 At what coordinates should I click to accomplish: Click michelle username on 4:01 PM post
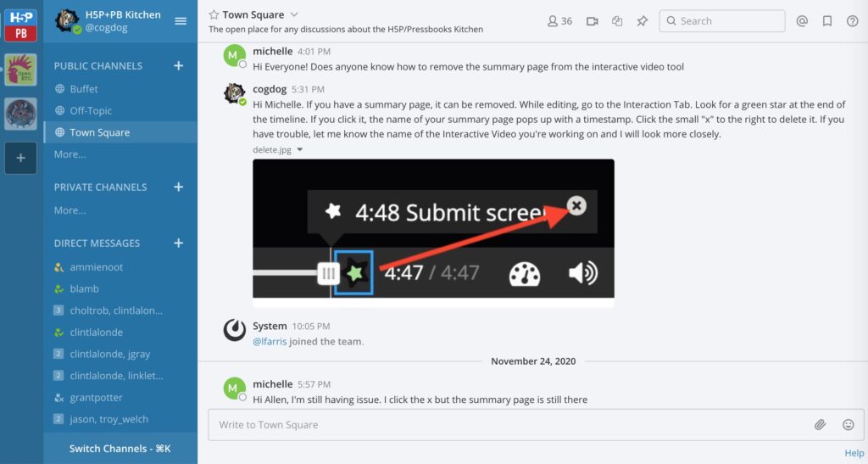tap(272, 51)
